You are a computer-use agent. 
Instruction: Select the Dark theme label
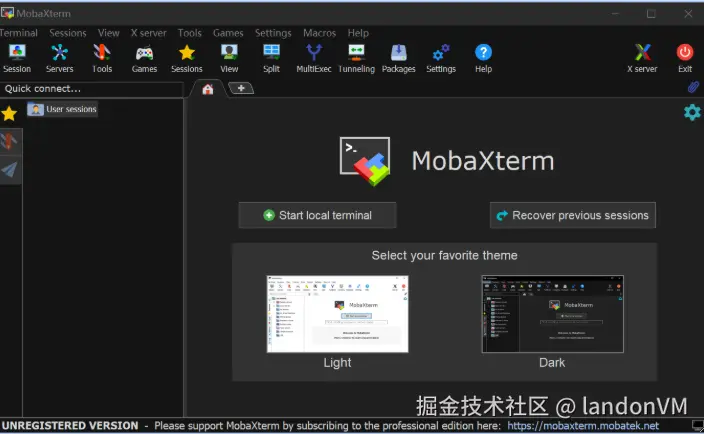point(552,363)
